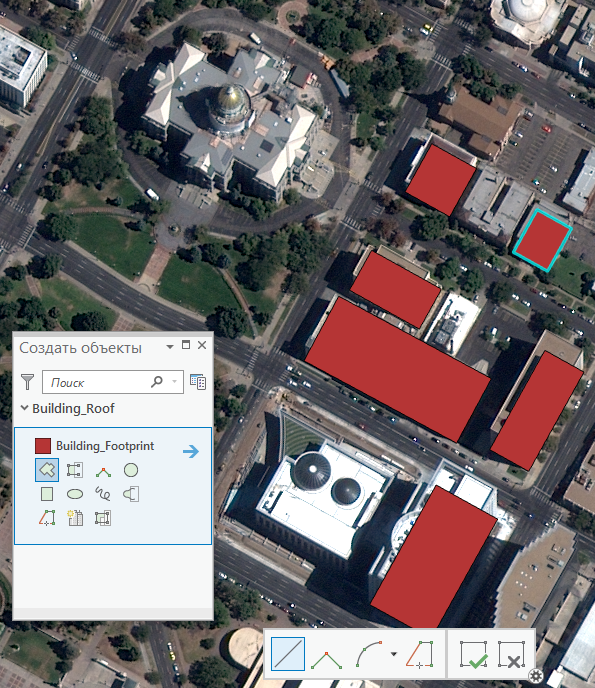Choose the Autocomplete Polygon tool
Screen dimensions: 595x688
[75, 470]
